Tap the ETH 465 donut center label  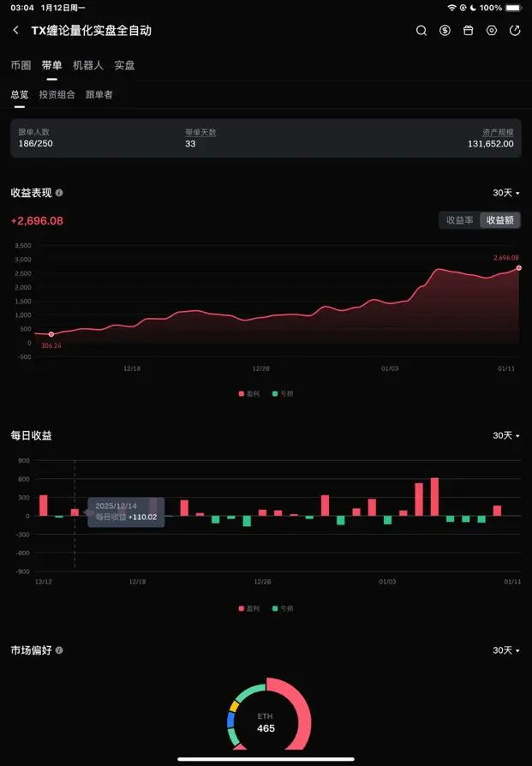[x=266, y=722]
